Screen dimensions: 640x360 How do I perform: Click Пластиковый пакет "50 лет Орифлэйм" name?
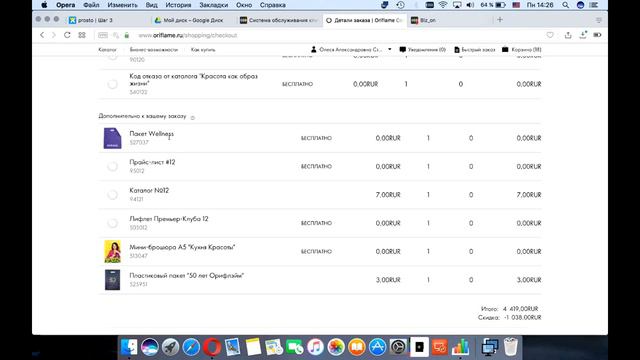[187, 276]
